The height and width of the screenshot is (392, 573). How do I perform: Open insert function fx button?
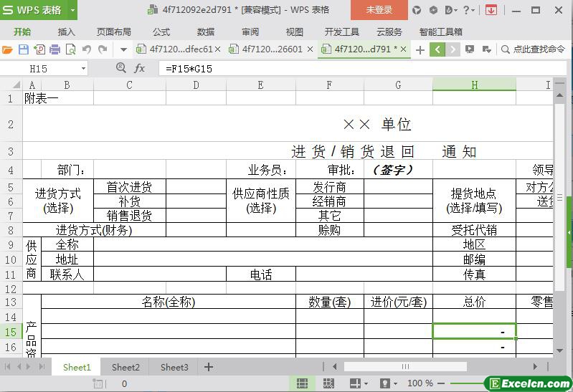tap(139, 68)
